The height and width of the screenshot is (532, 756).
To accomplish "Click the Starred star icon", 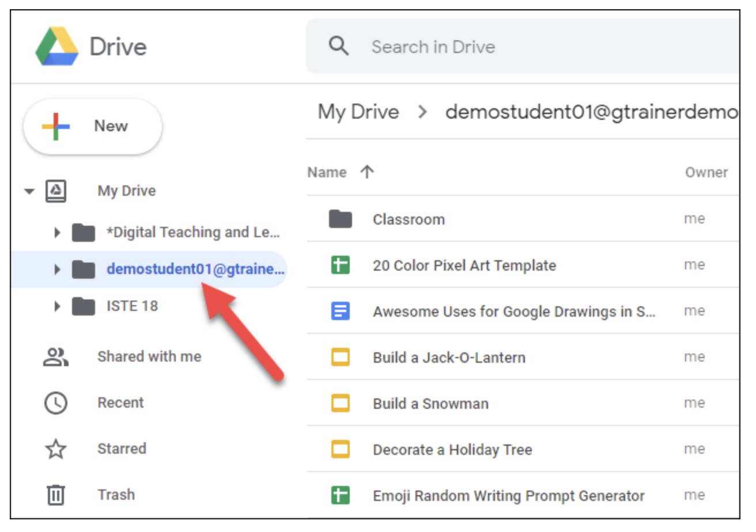I will tap(56, 449).
